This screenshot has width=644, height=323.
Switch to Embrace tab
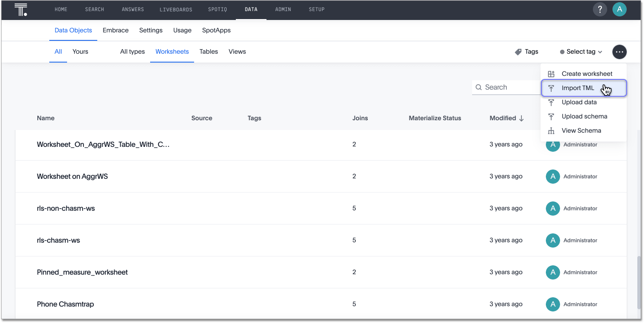pyautogui.click(x=115, y=31)
